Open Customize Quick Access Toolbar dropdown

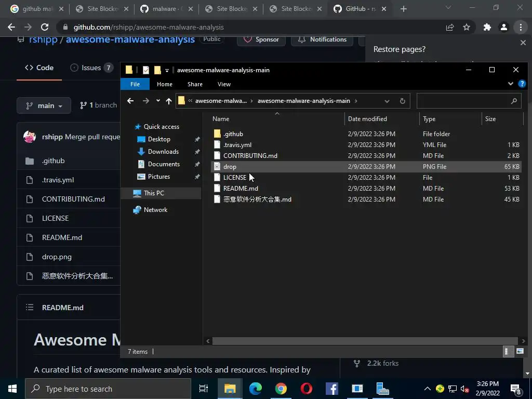pos(167,71)
